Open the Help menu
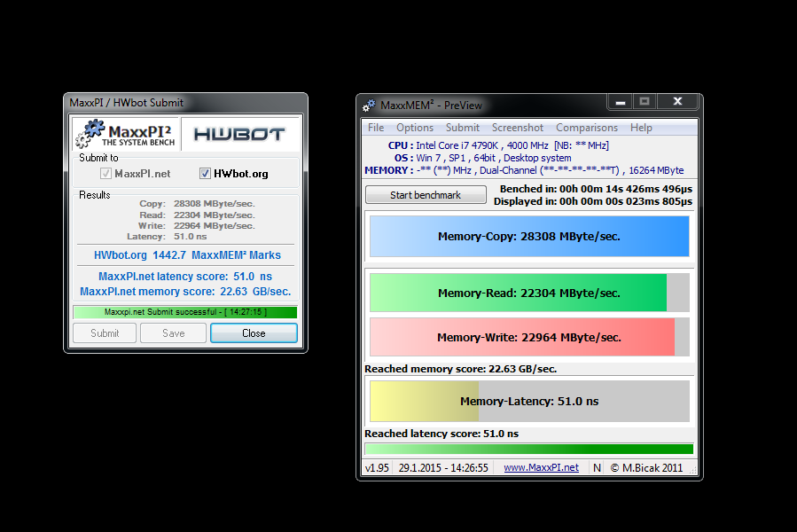This screenshot has height=532, width=797. (x=641, y=128)
